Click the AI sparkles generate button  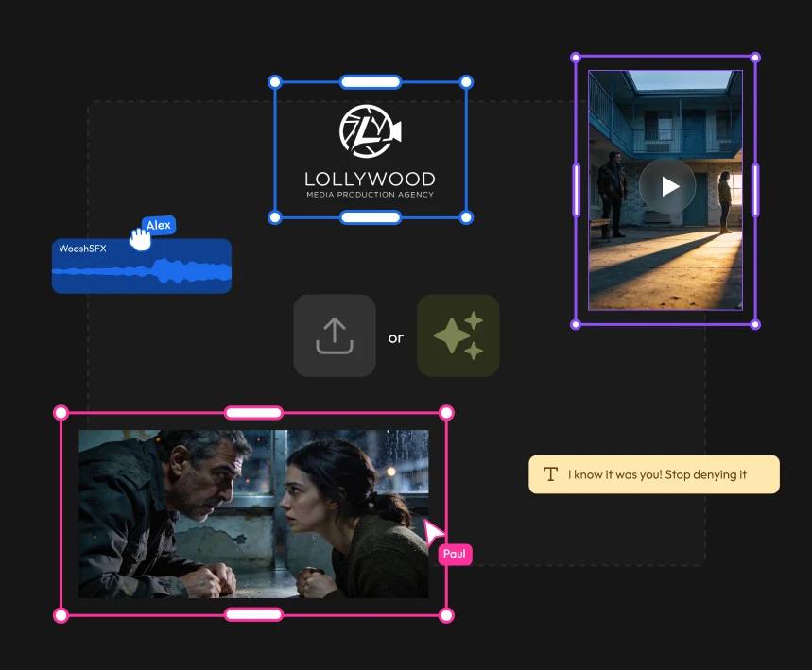click(x=458, y=335)
